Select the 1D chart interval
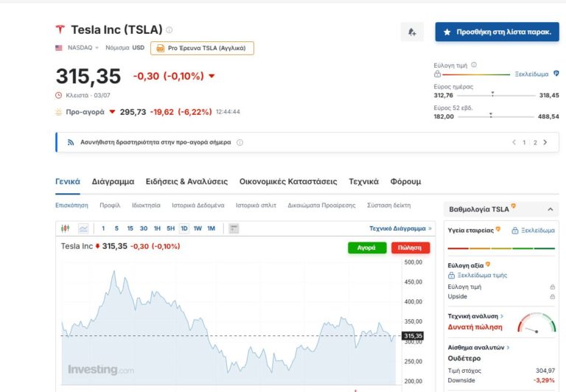The width and height of the screenshot is (566, 392). [x=184, y=228]
